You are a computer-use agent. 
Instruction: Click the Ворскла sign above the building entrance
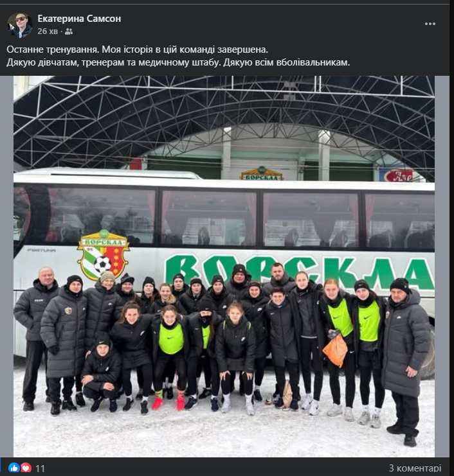(261, 173)
